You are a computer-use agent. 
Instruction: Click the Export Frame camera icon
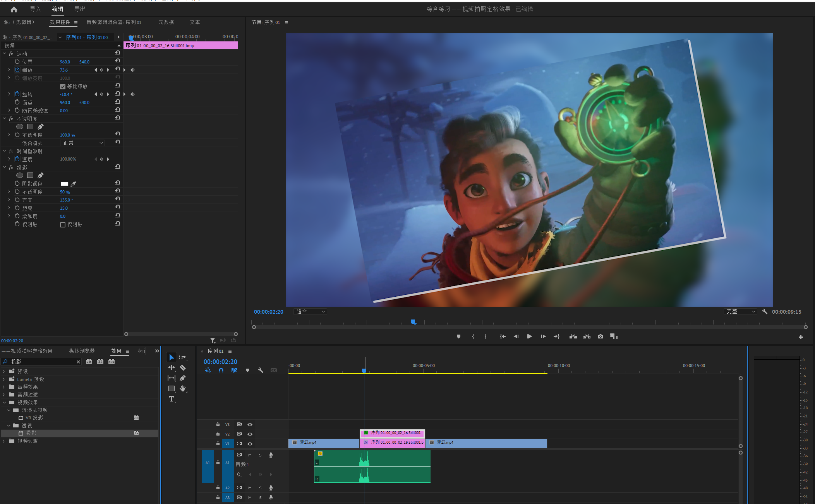[600, 337]
